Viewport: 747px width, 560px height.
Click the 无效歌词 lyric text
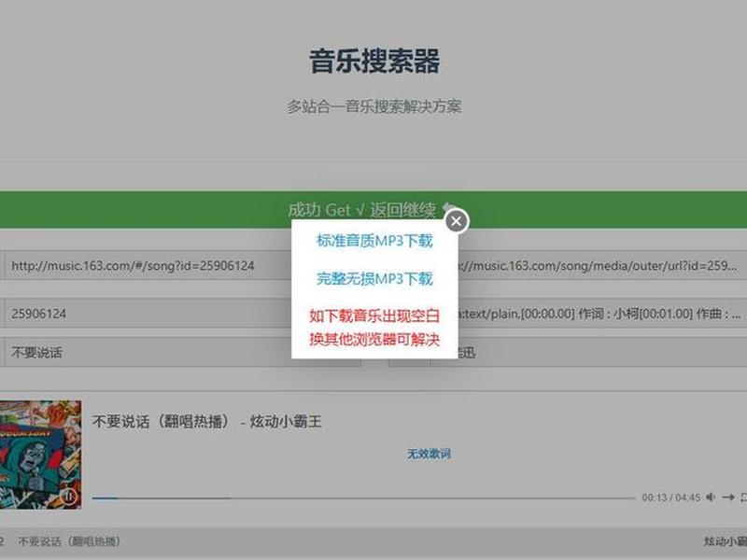click(x=429, y=454)
